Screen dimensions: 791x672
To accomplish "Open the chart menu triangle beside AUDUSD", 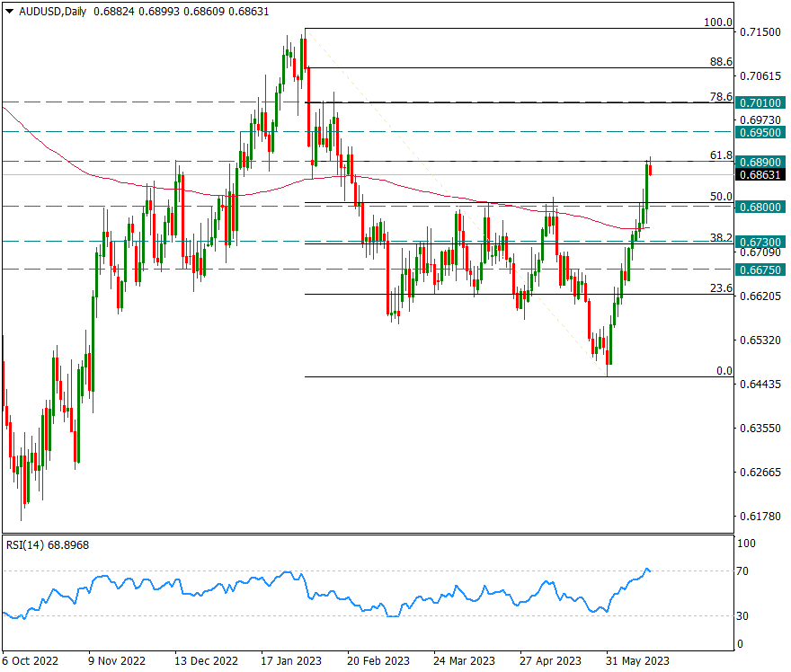I will pos(9,11).
